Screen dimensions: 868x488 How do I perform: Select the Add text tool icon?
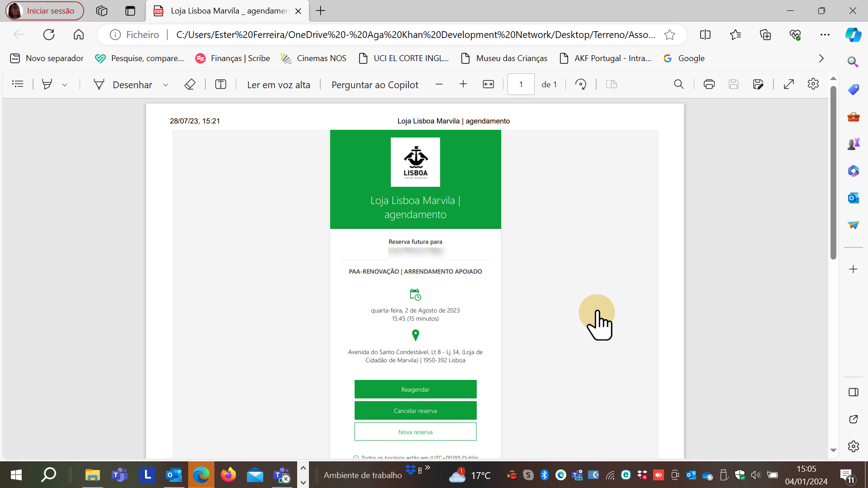(x=221, y=85)
